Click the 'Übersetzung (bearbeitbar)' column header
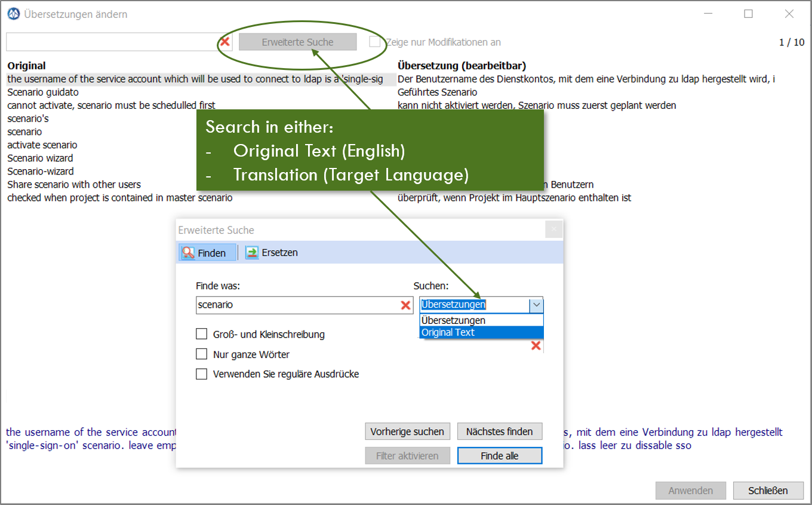Screen dimensions: 812x505 tap(462, 66)
